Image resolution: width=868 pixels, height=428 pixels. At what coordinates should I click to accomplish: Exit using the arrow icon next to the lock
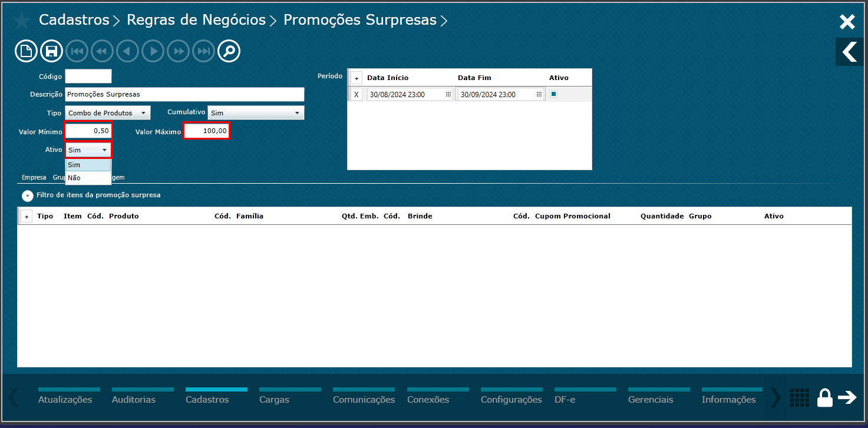849,397
